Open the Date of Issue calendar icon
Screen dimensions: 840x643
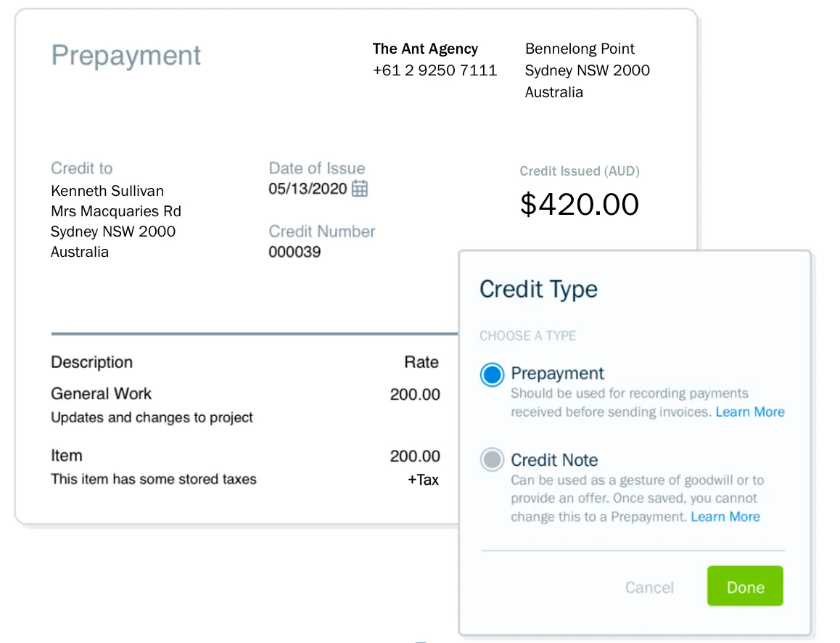tap(360, 189)
